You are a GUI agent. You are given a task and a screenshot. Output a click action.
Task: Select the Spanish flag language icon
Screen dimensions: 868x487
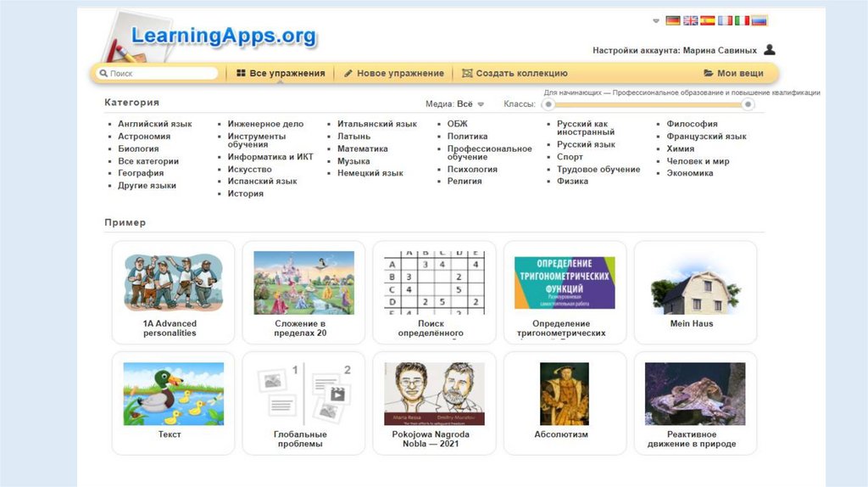pos(708,20)
